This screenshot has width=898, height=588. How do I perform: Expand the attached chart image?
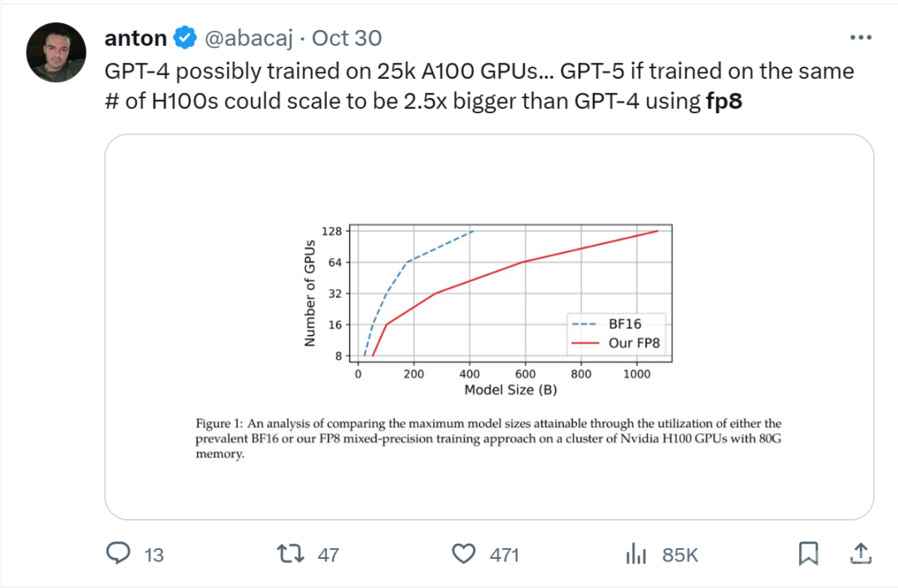pyautogui.click(x=489, y=327)
